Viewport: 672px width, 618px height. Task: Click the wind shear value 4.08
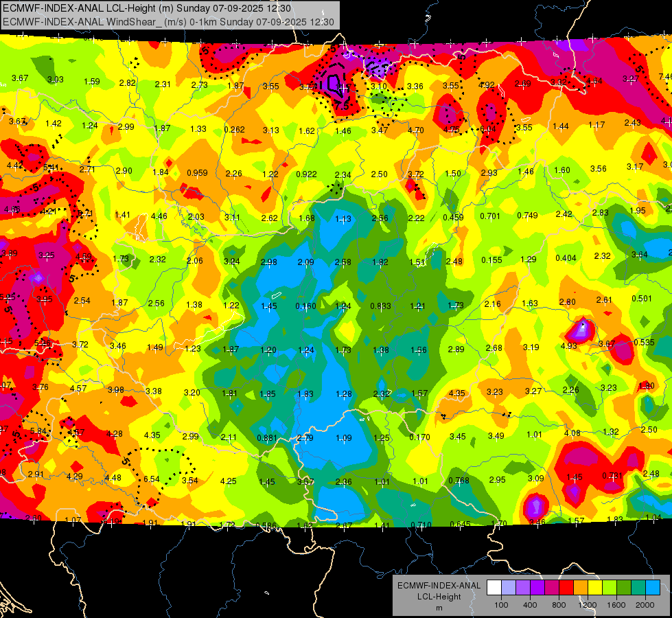[x=572, y=433]
